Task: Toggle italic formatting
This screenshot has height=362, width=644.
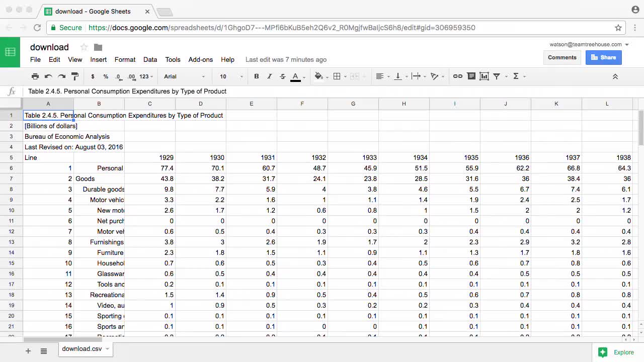Action: coord(270,76)
